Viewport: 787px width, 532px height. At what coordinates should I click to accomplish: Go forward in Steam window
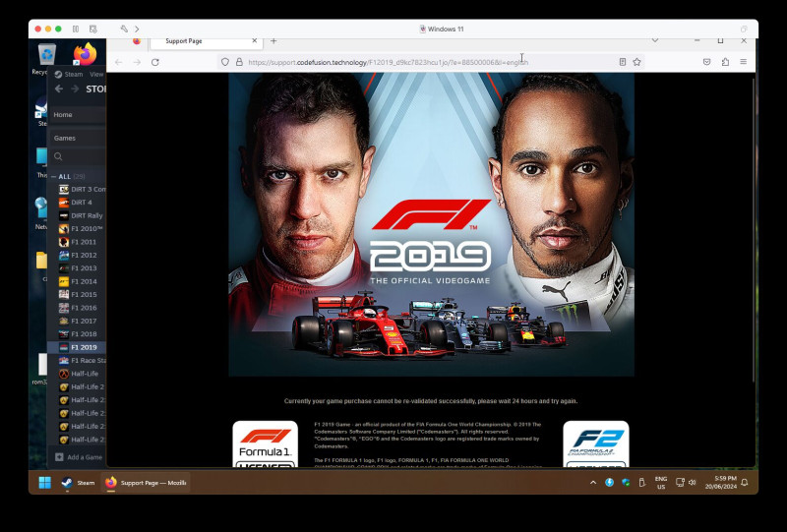pyautogui.click(x=75, y=89)
